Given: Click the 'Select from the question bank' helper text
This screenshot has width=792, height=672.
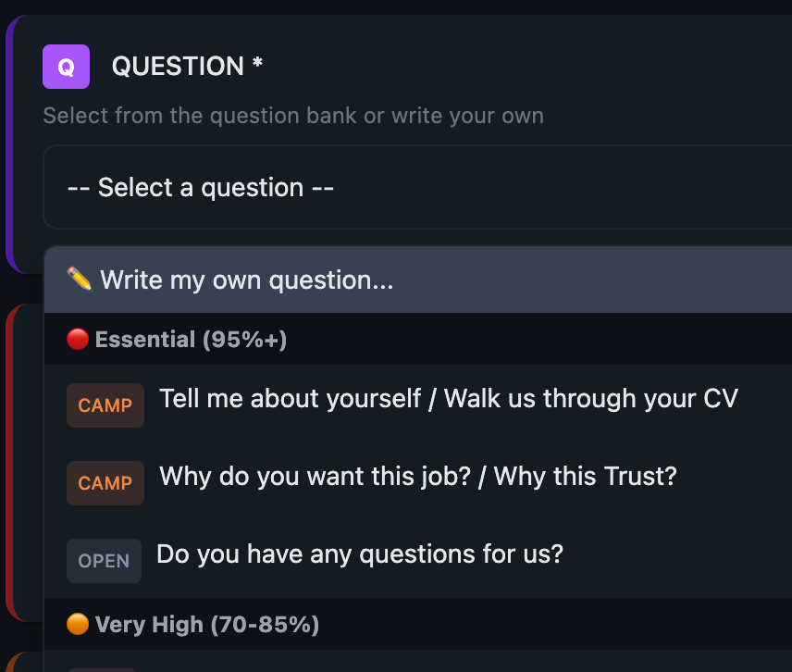Looking at the screenshot, I should click(x=293, y=115).
